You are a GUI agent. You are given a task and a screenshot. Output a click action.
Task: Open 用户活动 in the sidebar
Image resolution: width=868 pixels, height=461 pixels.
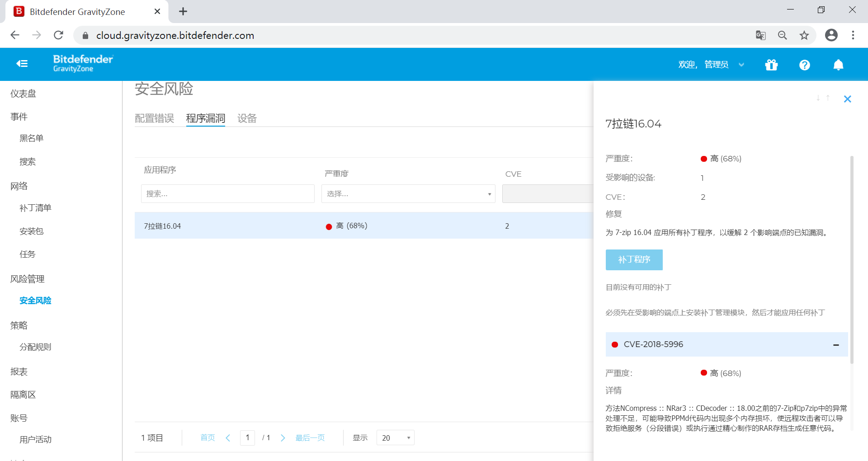(35, 440)
